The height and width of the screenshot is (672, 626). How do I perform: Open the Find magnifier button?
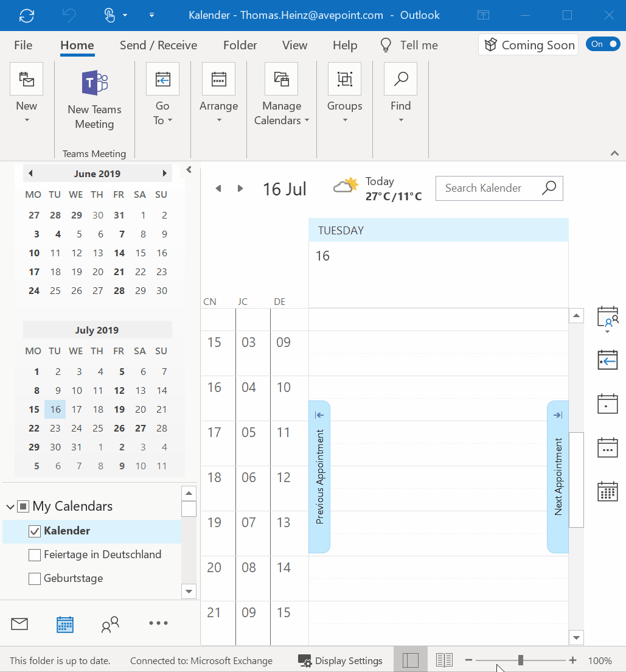pyautogui.click(x=401, y=79)
